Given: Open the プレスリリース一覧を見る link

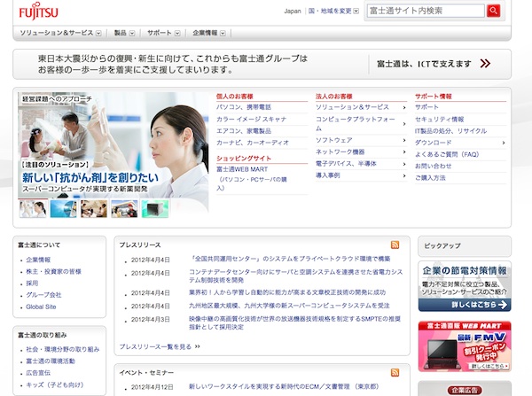Looking at the screenshot, I should point(158,346).
